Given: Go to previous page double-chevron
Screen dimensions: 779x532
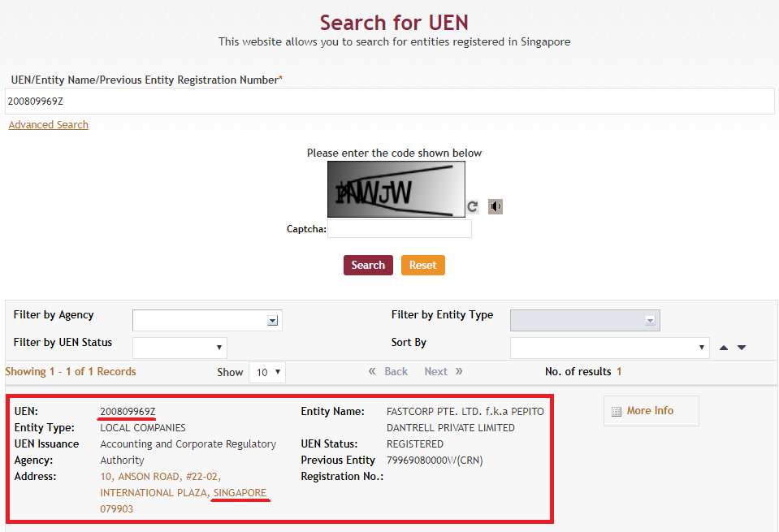Looking at the screenshot, I should click(x=371, y=371).
